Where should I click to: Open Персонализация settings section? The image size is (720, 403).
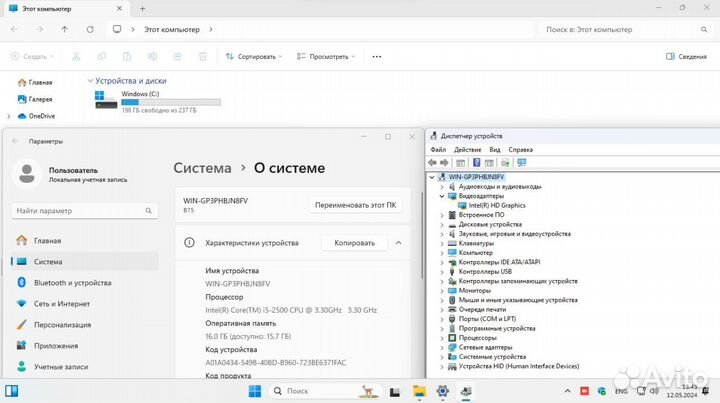(85, 325)
